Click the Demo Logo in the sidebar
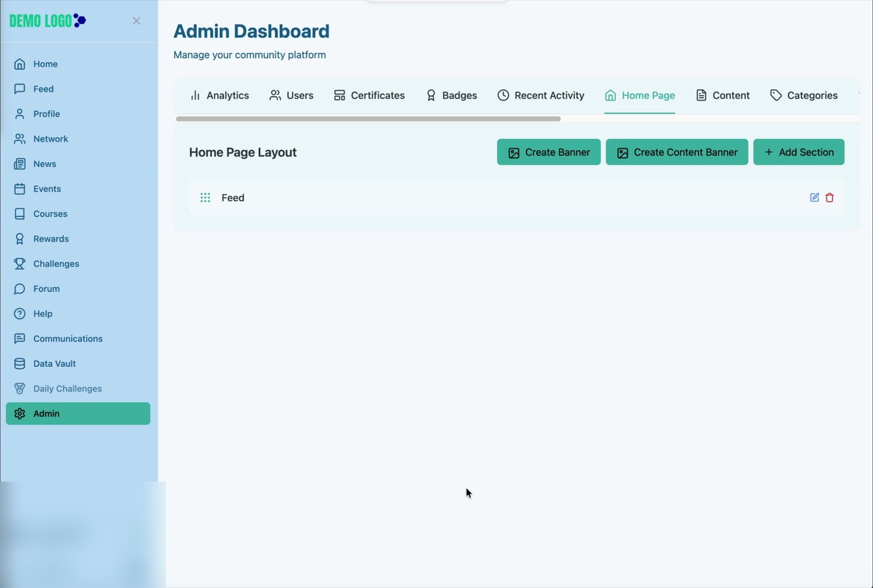 pyautogui.click(x=48, y=21)
